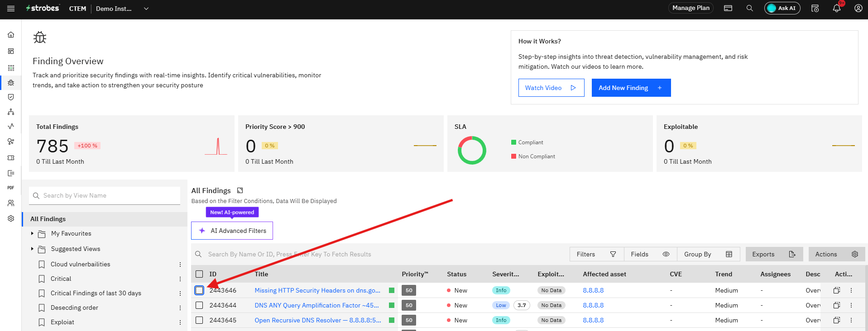Open options menu for Cloud vulnerbailities view
The width and height of the screenshot is (868, 331).
[180, 265]
